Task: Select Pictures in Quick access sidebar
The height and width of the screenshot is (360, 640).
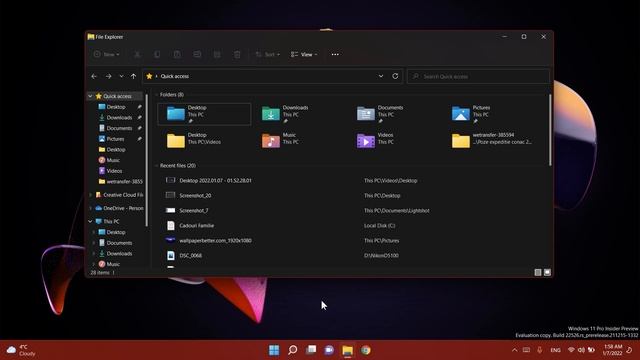Action: [119, 139]
